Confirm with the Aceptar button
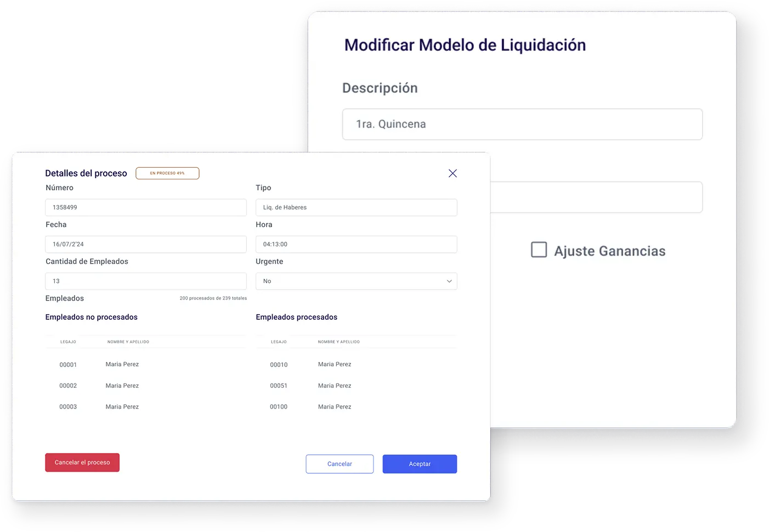 coord(420,464)
